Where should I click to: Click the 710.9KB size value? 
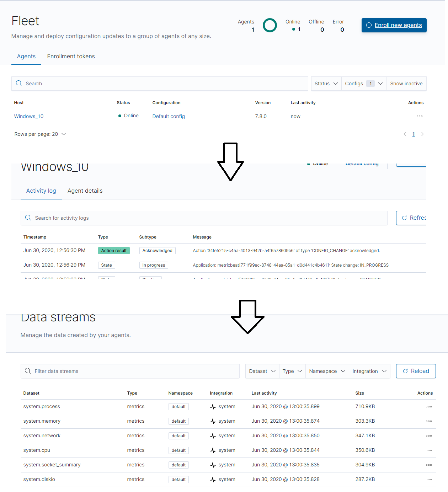[x=365, y=406]
